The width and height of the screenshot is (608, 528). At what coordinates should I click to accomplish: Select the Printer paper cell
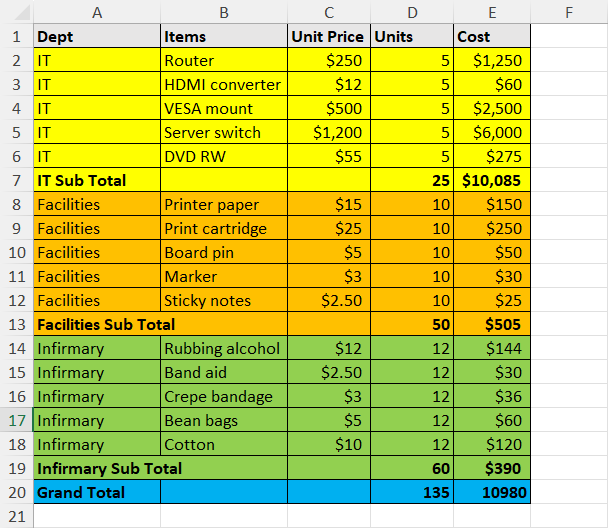point(224,204)
